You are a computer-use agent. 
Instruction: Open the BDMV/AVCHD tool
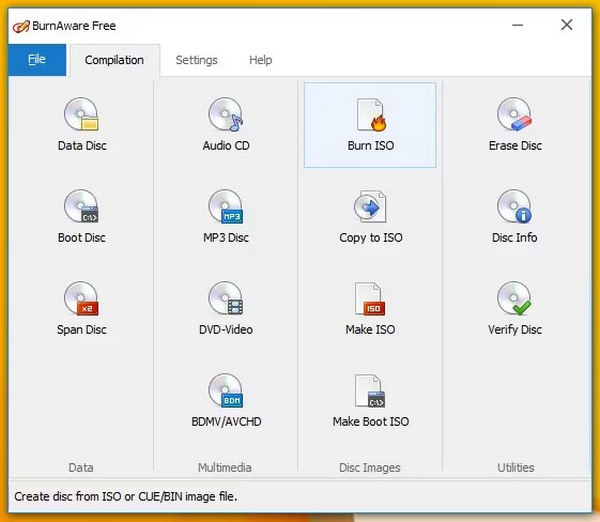[226, 400]
